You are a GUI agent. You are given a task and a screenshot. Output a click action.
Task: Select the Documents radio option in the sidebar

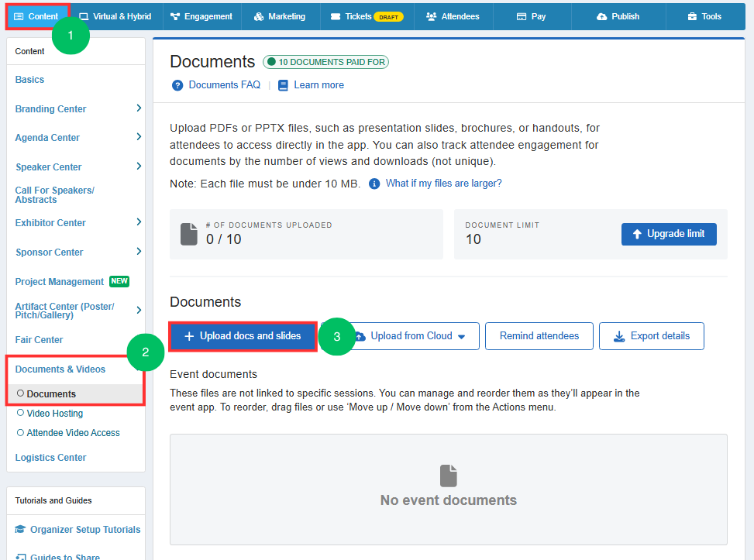pyautogui.click(x=20, y=393)
